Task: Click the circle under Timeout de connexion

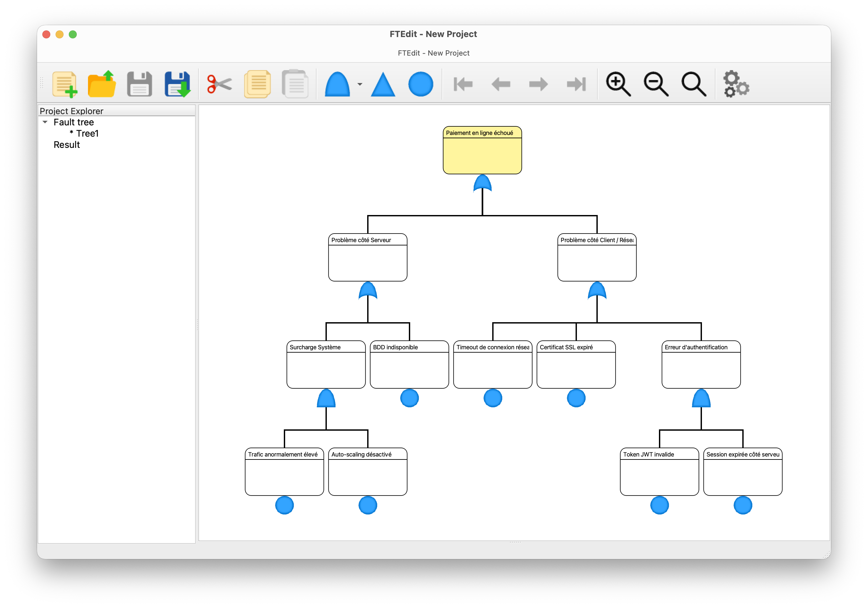Action: coord(493,398)
